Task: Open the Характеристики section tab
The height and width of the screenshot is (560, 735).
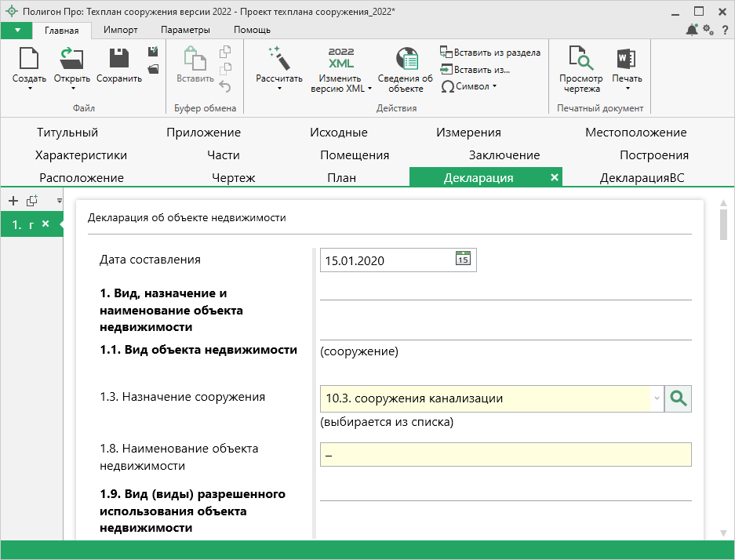Action: pos(81,155)
